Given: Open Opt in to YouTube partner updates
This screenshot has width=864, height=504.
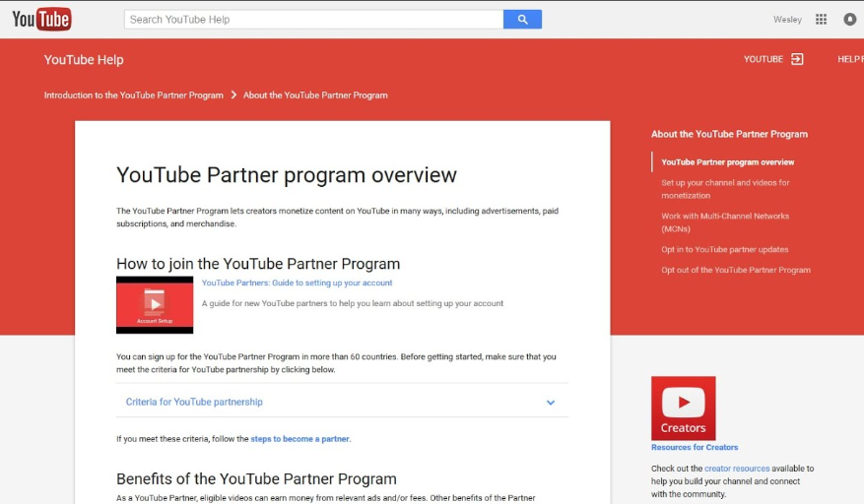Looking at the screenshot, I should coord(724,249).
